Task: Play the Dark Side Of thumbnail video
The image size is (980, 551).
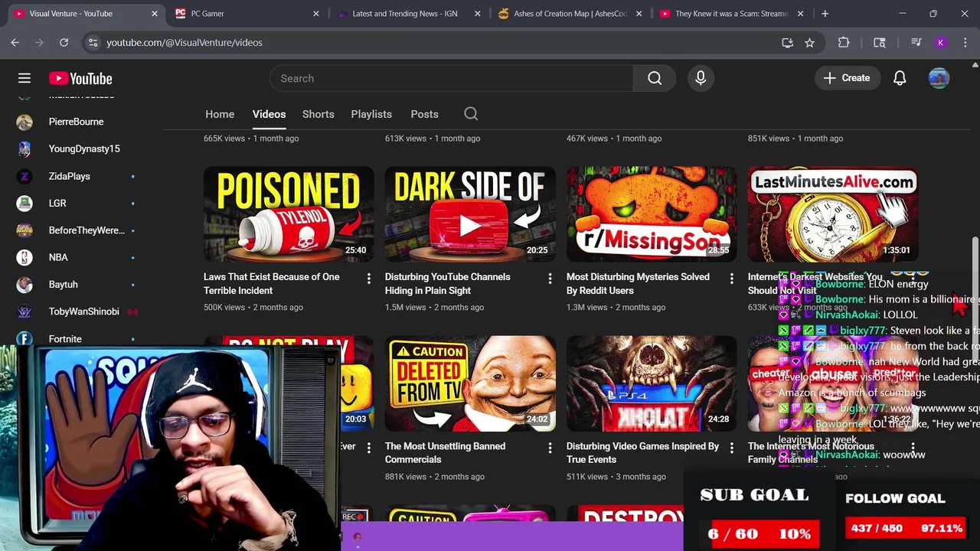Action: pos(470,214)
